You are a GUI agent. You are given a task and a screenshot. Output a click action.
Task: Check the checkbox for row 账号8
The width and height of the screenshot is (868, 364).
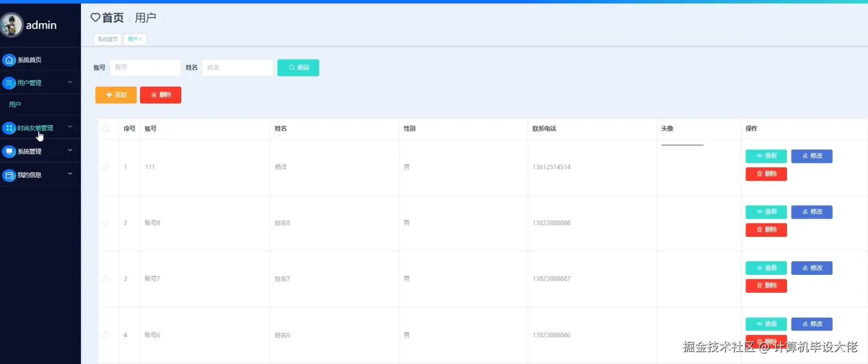[x=106, y=223]
